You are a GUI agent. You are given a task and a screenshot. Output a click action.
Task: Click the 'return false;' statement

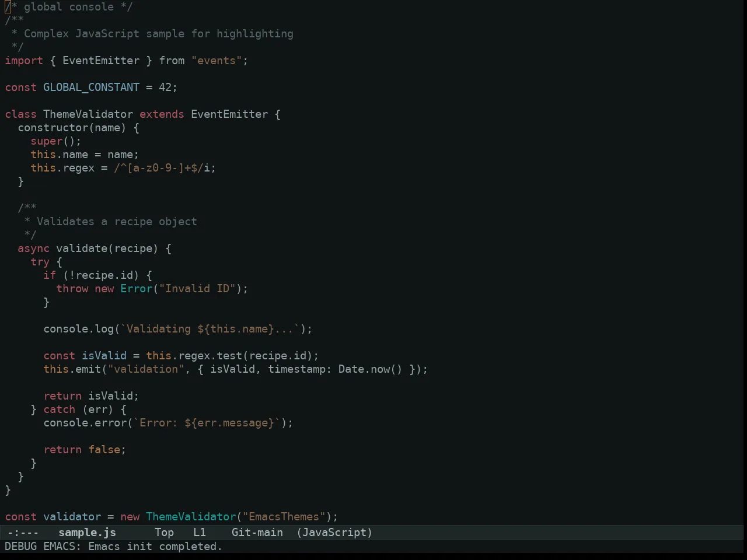[85, 450]
